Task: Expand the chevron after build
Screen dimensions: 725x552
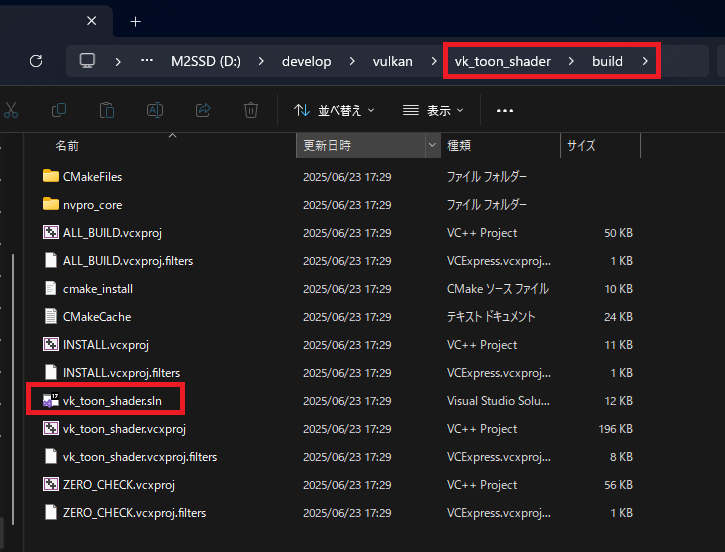Action: [x=645, y=61]
